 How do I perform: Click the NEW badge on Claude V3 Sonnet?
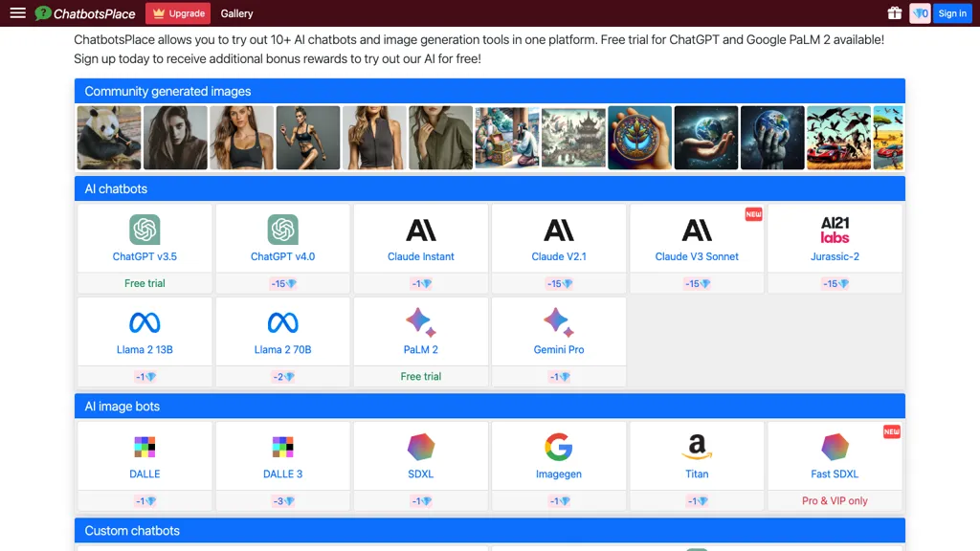[753, 214]
